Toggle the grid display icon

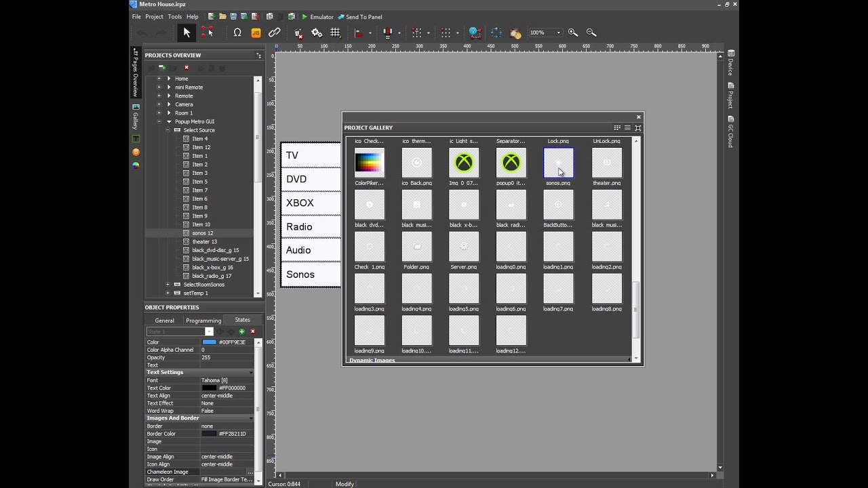[x=335, y=33]
